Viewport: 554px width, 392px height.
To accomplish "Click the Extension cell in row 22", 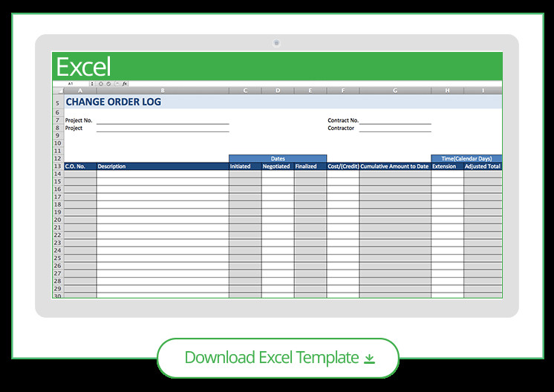I will 447,235.
